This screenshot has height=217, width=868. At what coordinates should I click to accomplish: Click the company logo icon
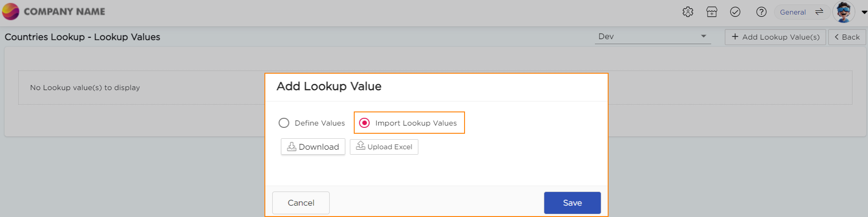click(10, 11)
